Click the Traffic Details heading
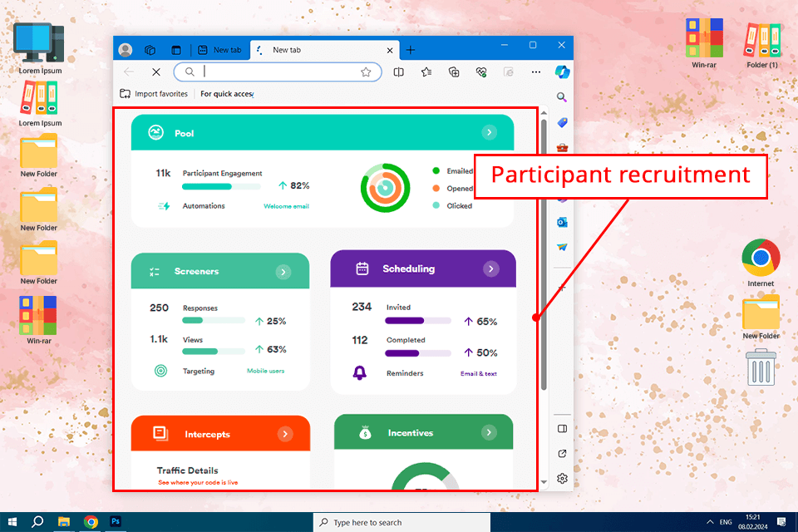The width and height of the screenshot is (798, 532). 187,470
